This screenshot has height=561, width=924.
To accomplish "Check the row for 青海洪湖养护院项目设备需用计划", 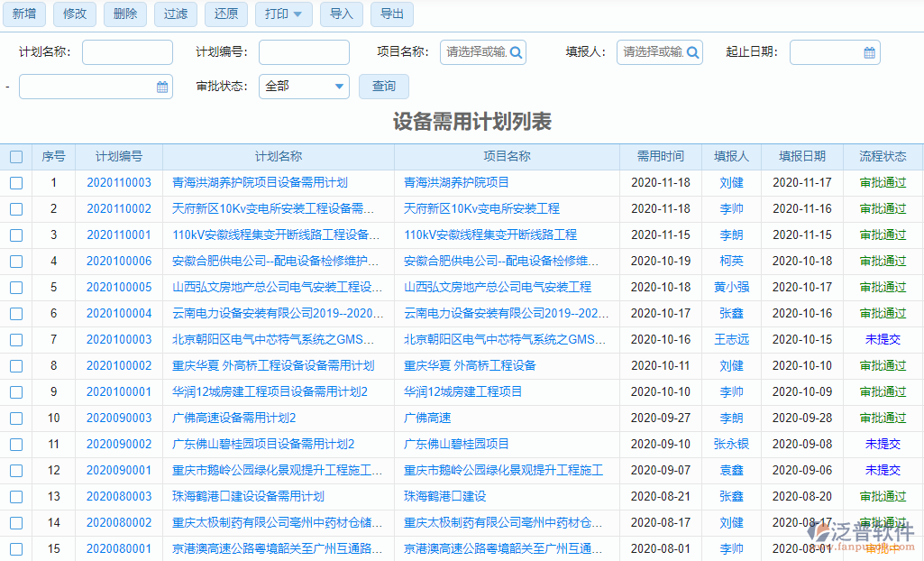I will [x=15, y=182].
